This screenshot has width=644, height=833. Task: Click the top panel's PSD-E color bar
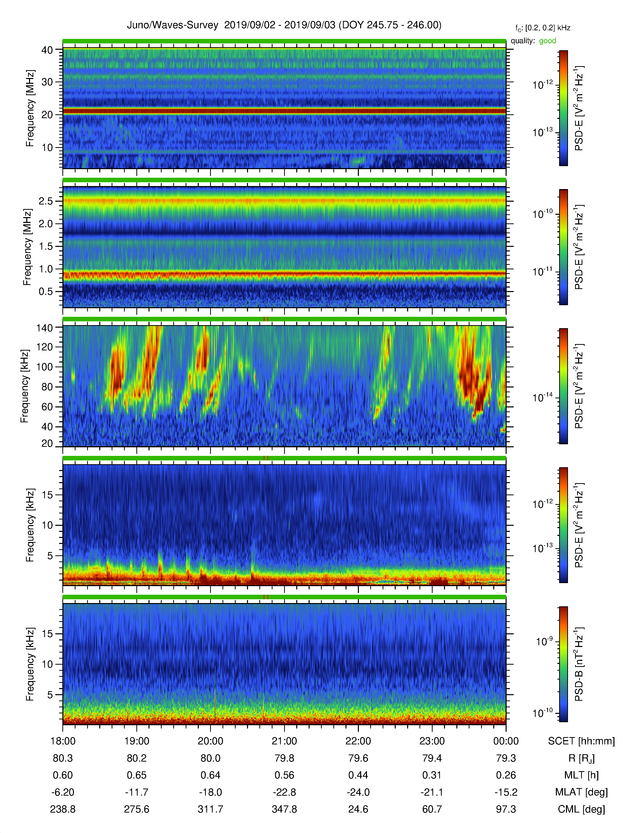(x=563, y=108)
